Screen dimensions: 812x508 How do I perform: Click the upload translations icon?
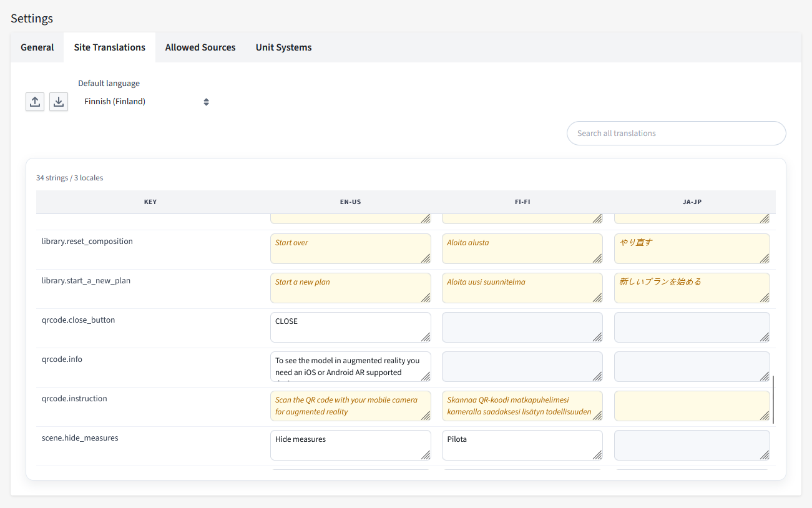(x=35, y=102)
